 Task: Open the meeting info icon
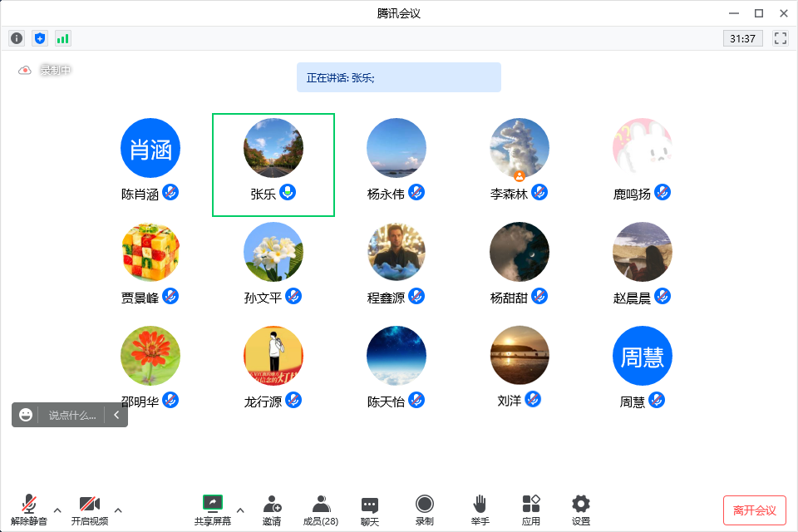click(17, 38)
